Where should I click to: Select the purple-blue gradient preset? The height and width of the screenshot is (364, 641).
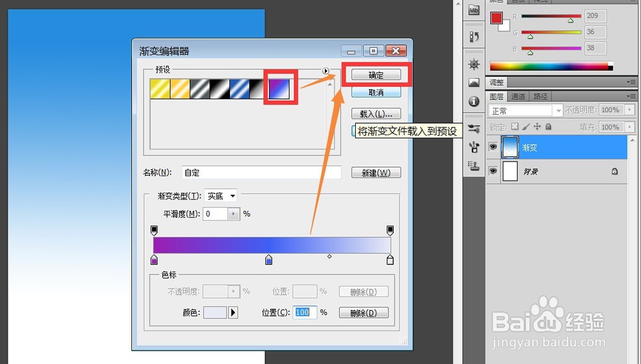pyautogui.click(x=279, y=88)
